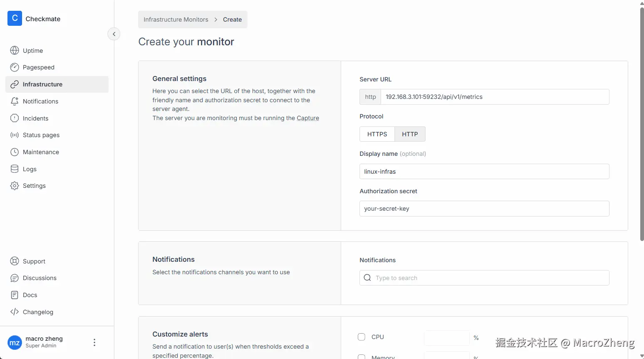
Task: Select the HTTPS protocol option
Action: 377,134
